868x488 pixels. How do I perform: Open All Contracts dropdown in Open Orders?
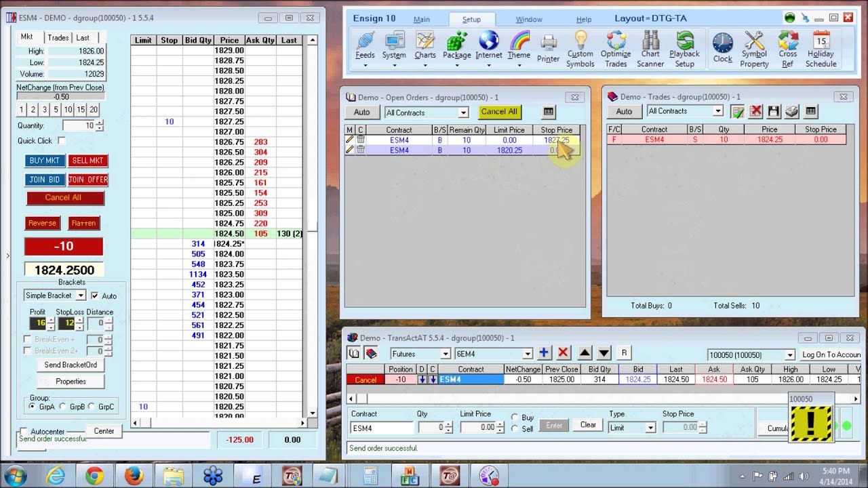pyautogui.click(x=463, y=113)
